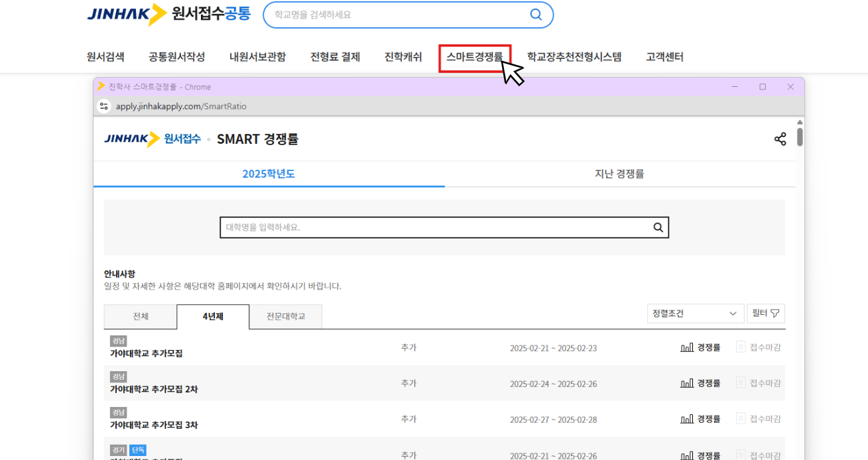Click the 추가 label in the 가야대학교 추가모집 2차 row
868x460 pixels.
coord(408,383)
